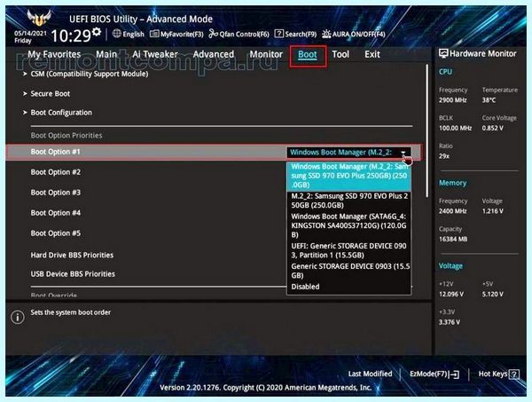The width and height of the screenshot is (532, 402).
Task: Click the 10:29 clock display
Action: [71, 35]
